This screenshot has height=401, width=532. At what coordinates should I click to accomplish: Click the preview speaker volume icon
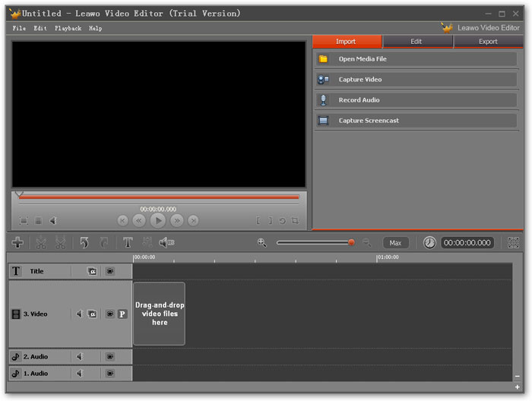point(53,221)
